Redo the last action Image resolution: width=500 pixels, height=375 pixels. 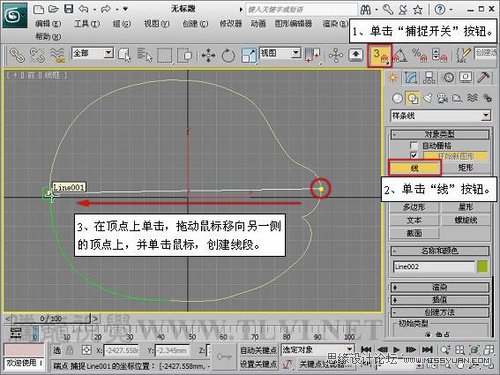pos(106,9)
